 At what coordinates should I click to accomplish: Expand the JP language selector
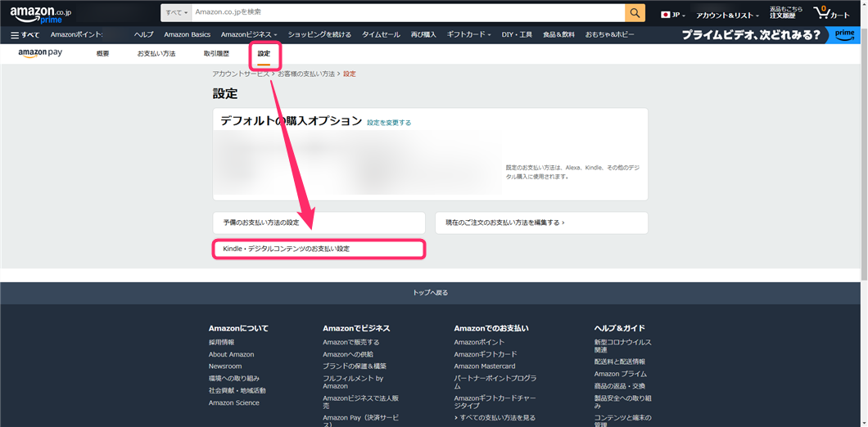(x=673, y=15)
